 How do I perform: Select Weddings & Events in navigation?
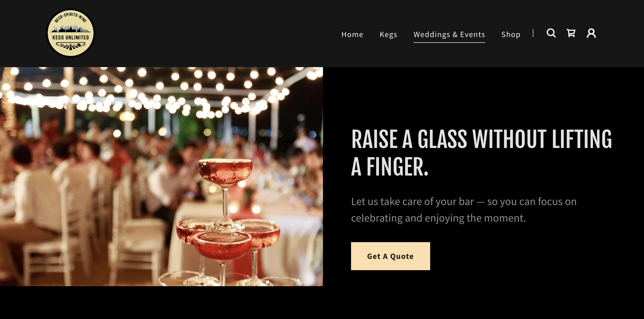click(x=449, y=34)
